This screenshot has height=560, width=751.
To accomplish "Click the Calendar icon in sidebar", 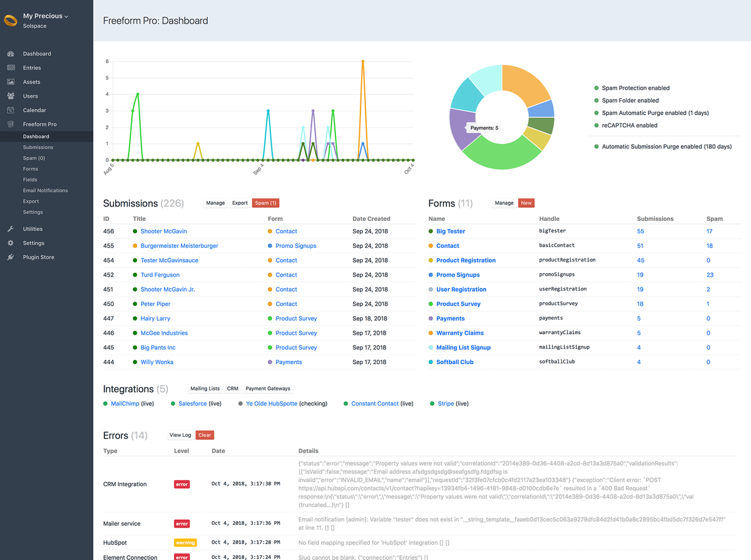I will tap(11, 110).
